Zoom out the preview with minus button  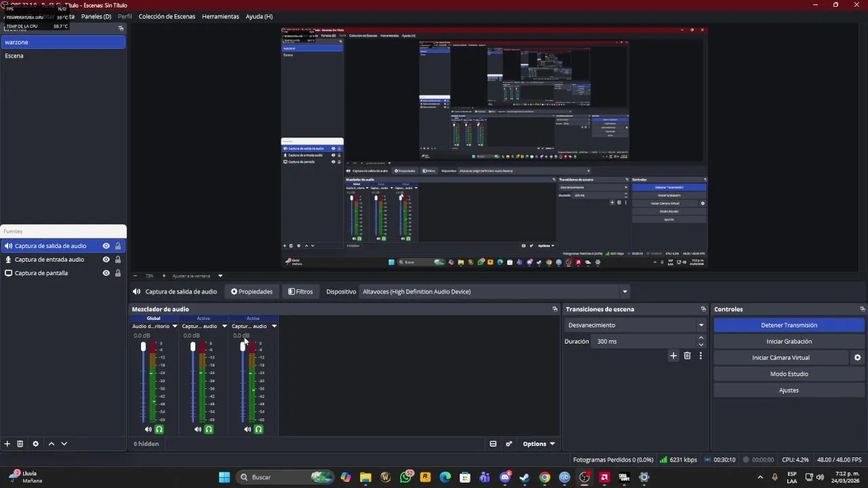(135, 276)
